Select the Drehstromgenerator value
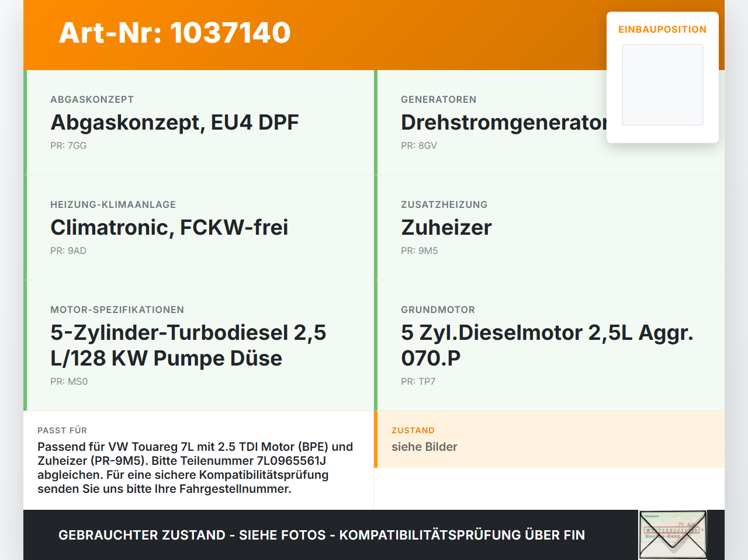This screenshot has height=560, width=748. [x=504, y=122]
